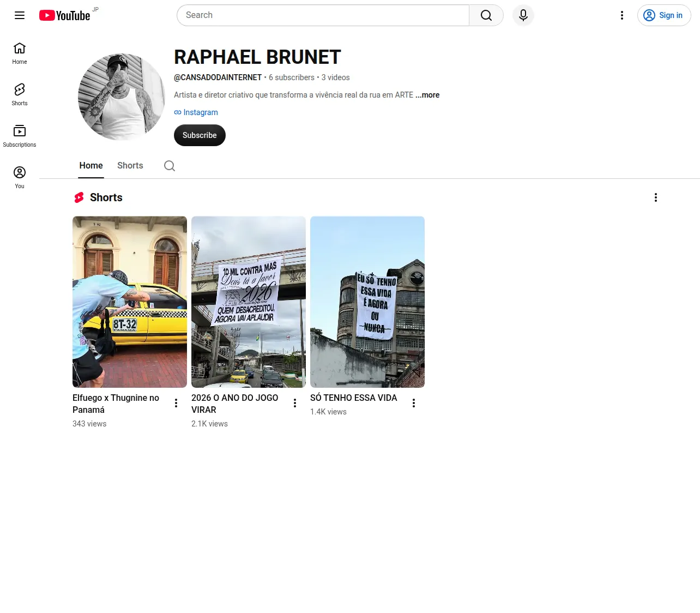Image resolution: width=700 pixels, height=613 pixels.
Task: Open options menu for Shorts section
Action: (x=656, y=197)
